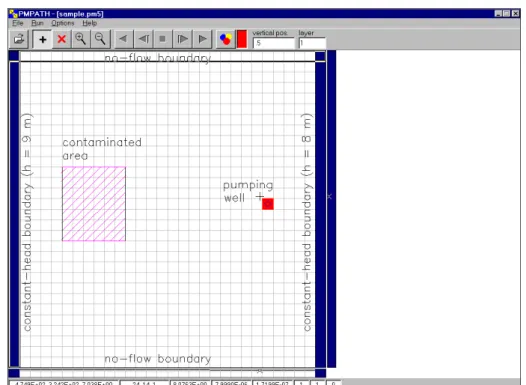This screenshot has height=385, width=526.
Task: Click the red pumping well cell
Action: 268,204
